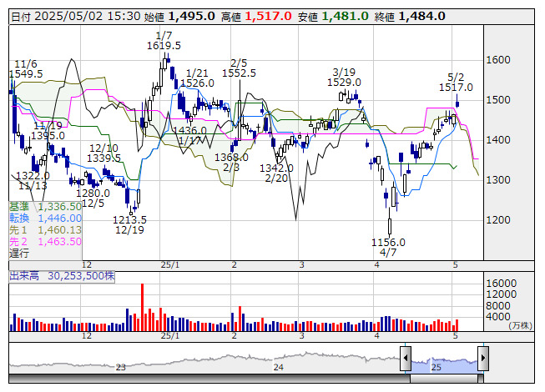Click the 出来高 30,253,500株 volume label
Screen dimensions: 545x392
click(x=62, y=276)
